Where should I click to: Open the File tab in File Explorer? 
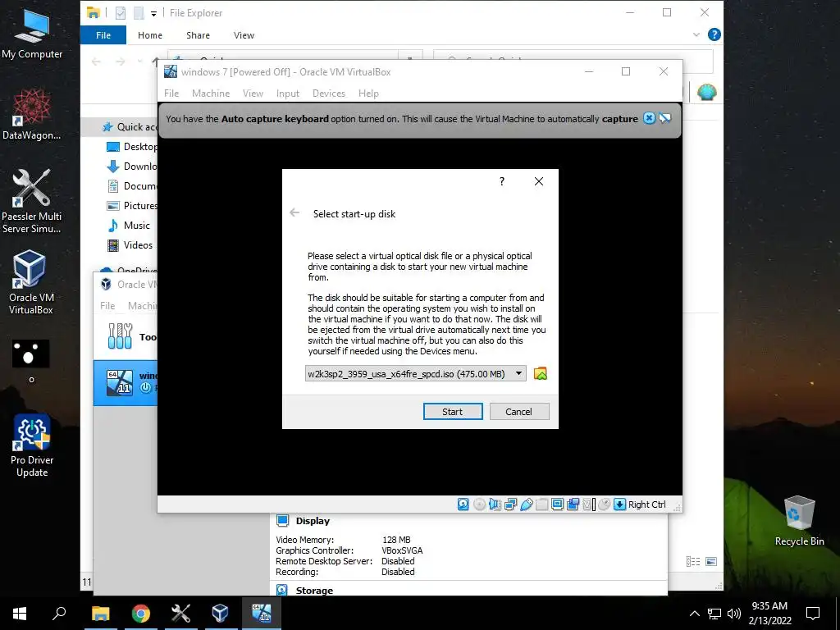point(103,34)
